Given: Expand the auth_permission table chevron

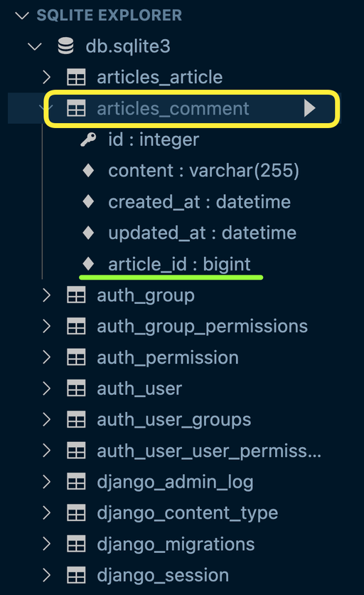Looking at the screenshot, I should (x=47, y=357).
